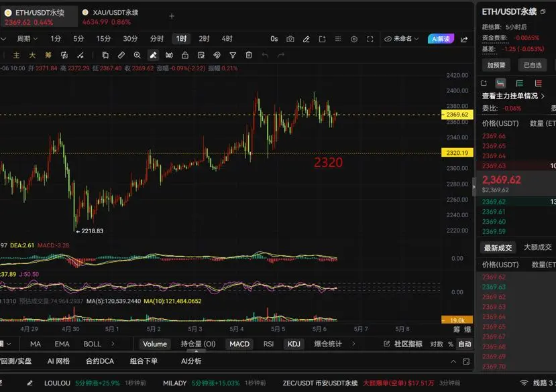Viewport: 556px width, 392px height.
Task: Enter fullscreen chart mode
Action: (370, 39)
